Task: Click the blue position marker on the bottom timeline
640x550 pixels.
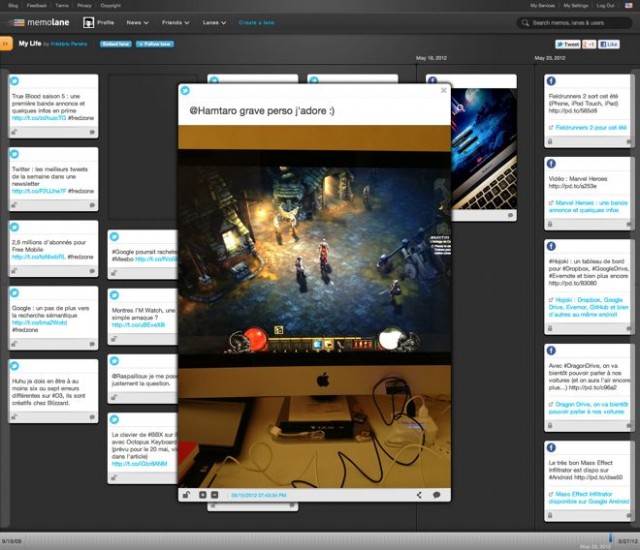Action: tap(611, 537)
